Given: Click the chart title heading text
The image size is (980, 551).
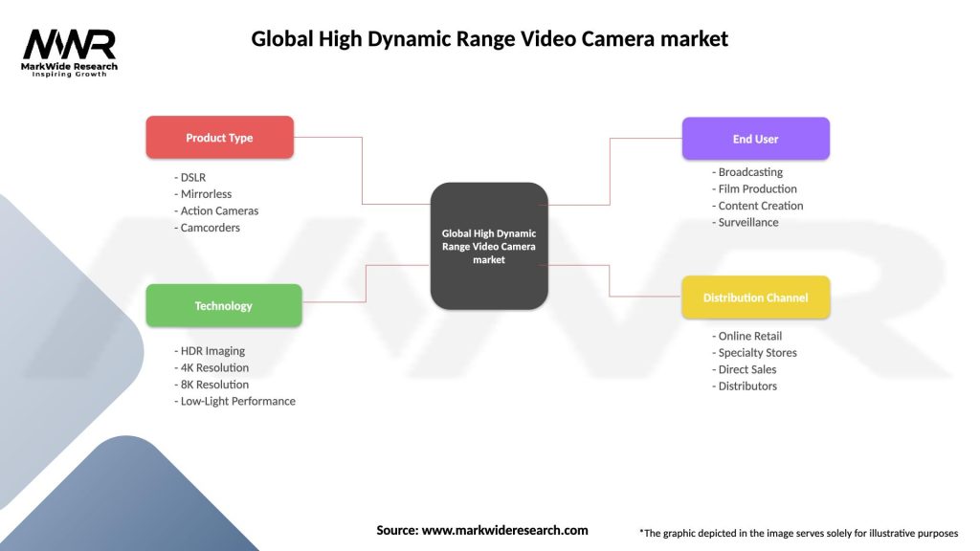Looking at the screenshot, I should pos(489,39).
